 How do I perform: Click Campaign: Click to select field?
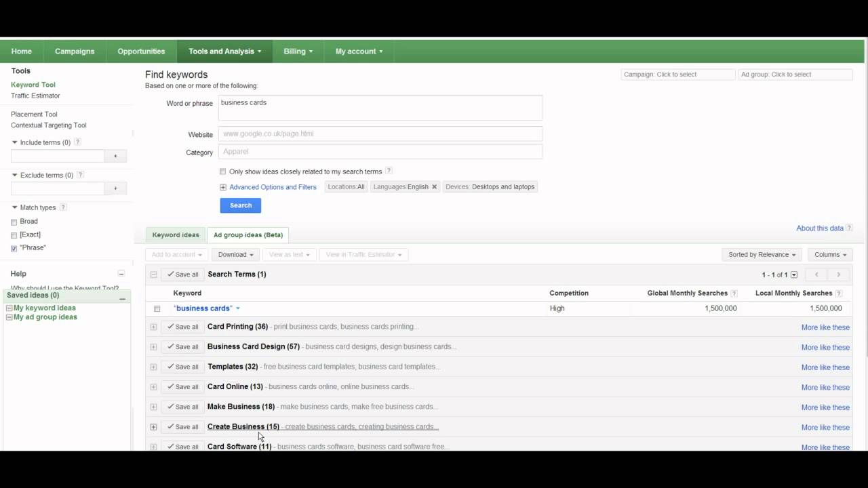(x=678, y=75)
